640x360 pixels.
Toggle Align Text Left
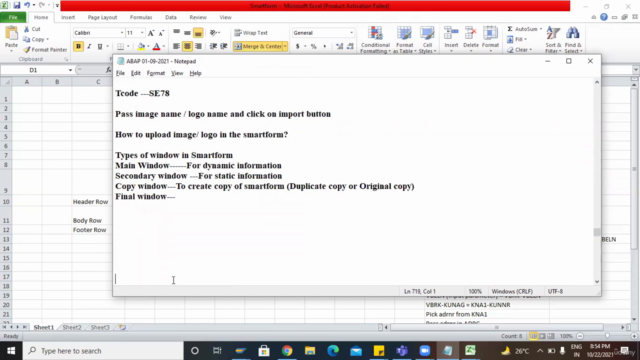176,47
